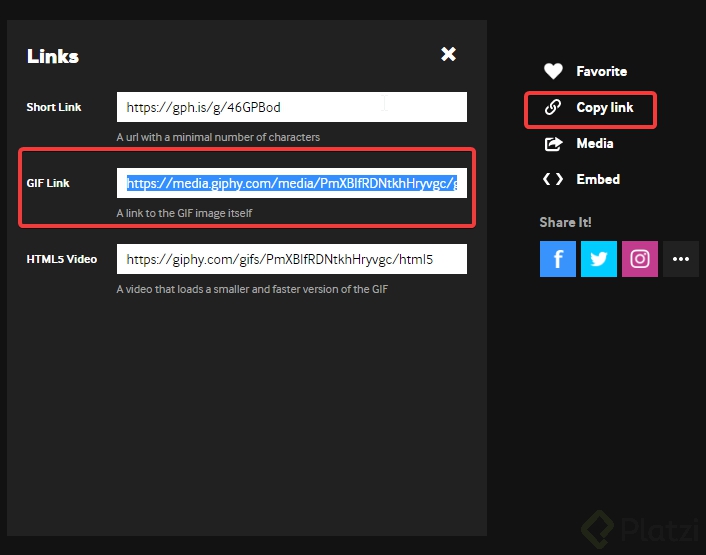
Task: Click the Embed angle brackets icon
Action: tap(553, 179)
